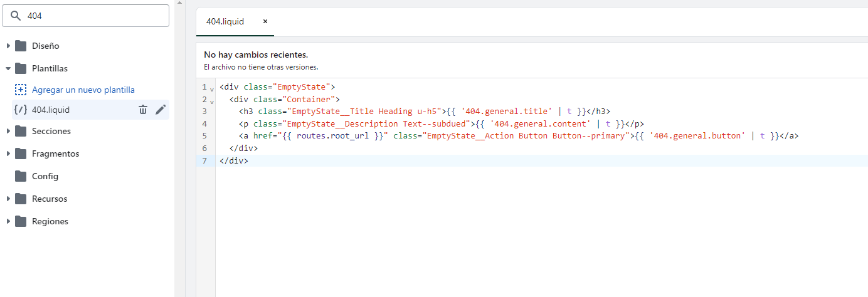Click the Regiones folder icon

pos(21,221)
